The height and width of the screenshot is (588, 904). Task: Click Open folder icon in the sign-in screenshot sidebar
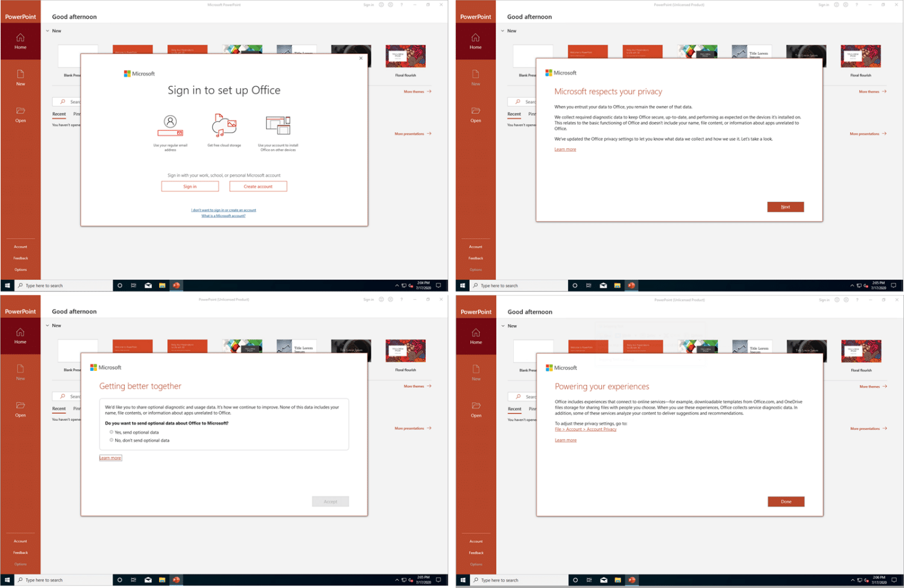tap(21, 111)
